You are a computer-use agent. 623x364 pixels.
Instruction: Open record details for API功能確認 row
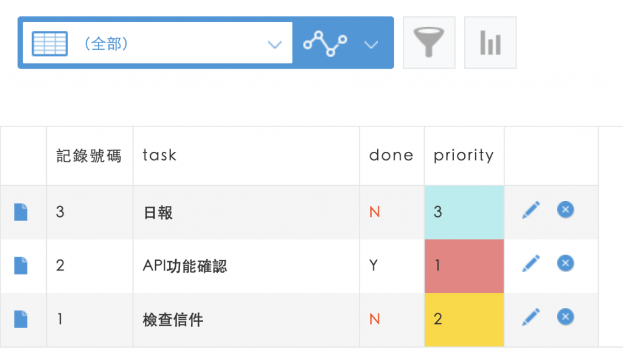click(x=21, y=266)
